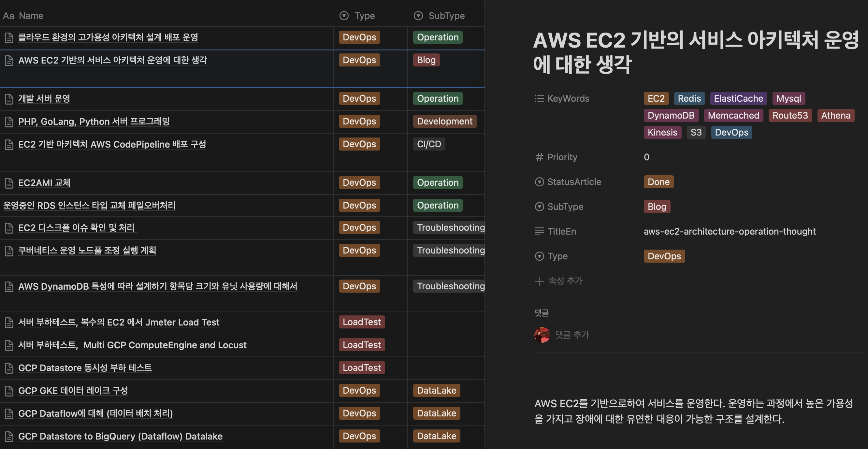The height and width of the screenshot is (449, 868).
Task: Click the Athena keyword tag
Action: [x=836, y=116]
